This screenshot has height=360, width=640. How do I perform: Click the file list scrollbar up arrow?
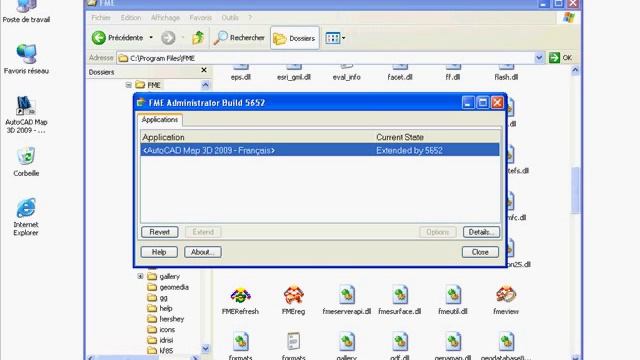575,71
